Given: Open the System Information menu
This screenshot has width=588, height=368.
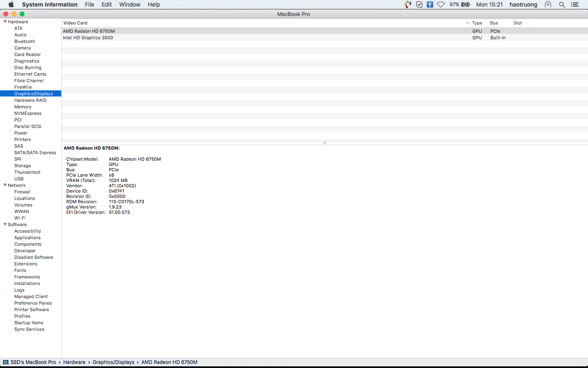Looking at the screenshot, I should pyautogui.click(x=49, y=4).
